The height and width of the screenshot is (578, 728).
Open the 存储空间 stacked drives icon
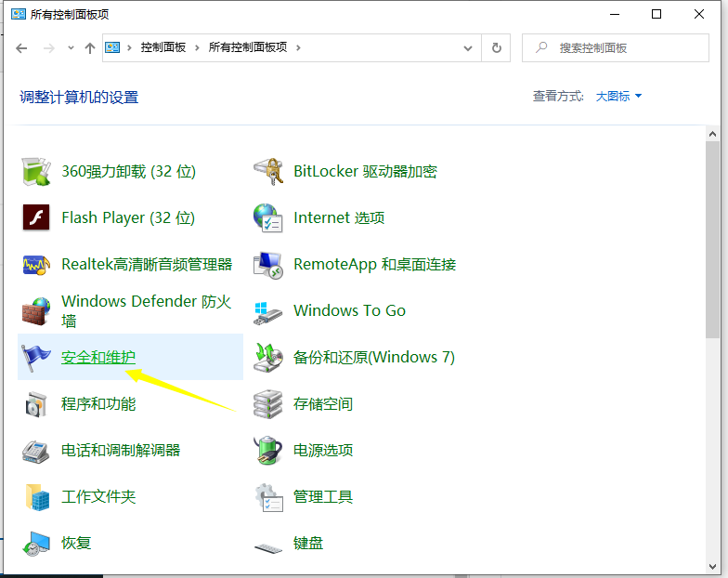(x=268, y=403)
